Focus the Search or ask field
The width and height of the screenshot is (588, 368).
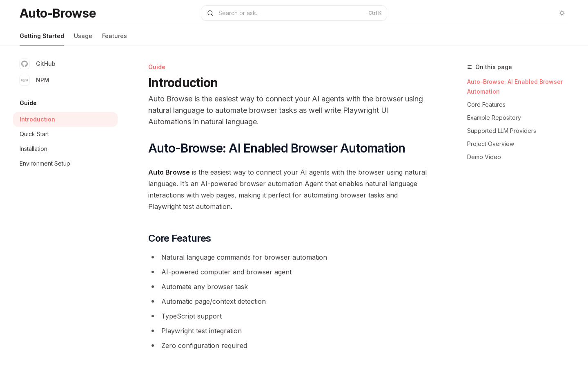coord(294,13)
